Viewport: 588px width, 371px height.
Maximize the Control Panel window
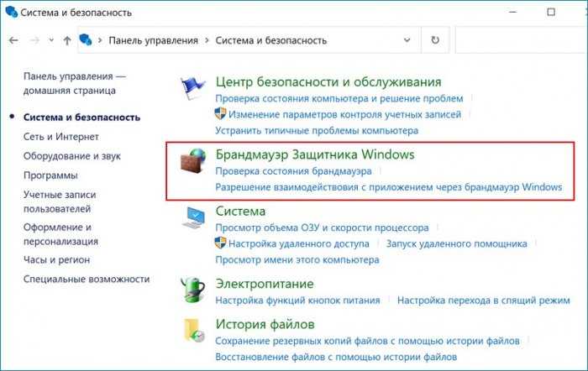pos(551,12)
